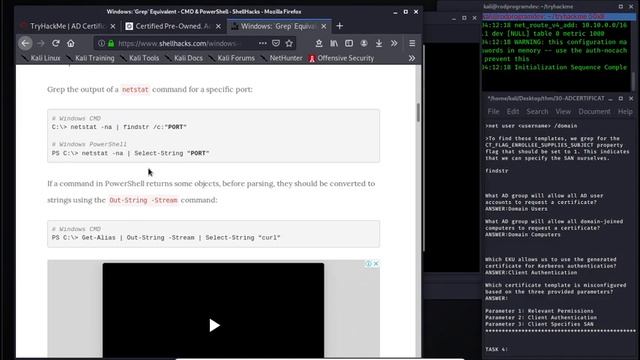Toggle the sidebar view icon

(349, 43)
